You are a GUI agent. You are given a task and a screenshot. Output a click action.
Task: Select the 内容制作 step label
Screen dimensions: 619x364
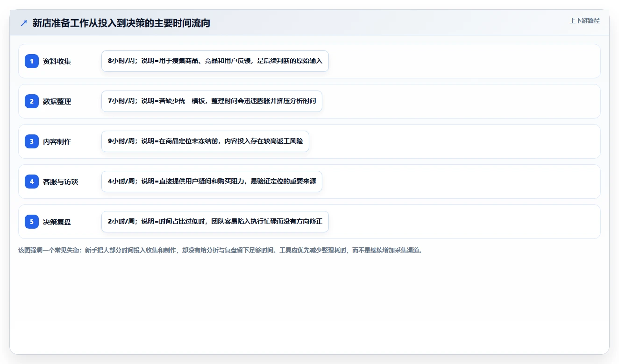pos(57,141)
